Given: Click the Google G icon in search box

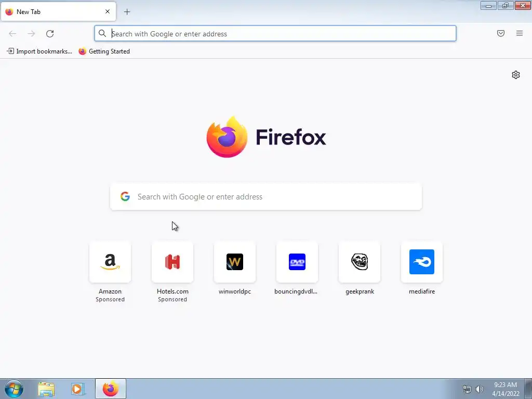Looking at the screenshot, I should [x=125, y=196].
